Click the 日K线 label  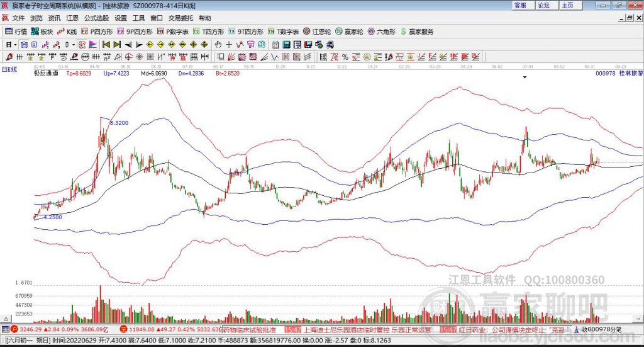(9, 69)
